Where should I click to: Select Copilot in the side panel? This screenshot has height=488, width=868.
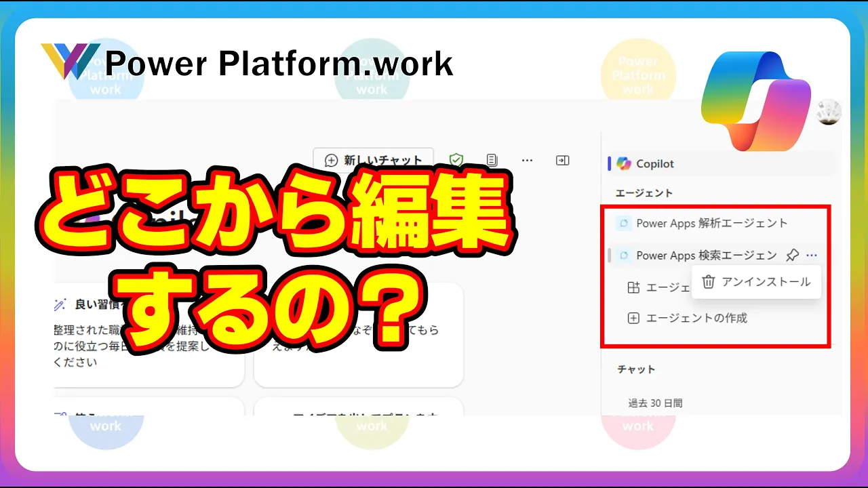pyautogui.click(x=722, y=164)
